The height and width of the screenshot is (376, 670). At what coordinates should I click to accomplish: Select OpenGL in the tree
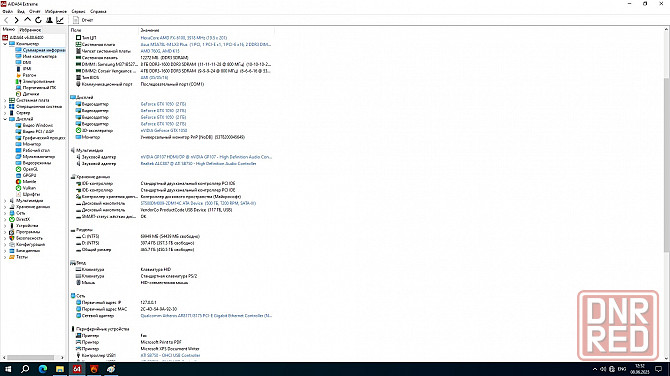pyautogui.click(x=27, y=169)
